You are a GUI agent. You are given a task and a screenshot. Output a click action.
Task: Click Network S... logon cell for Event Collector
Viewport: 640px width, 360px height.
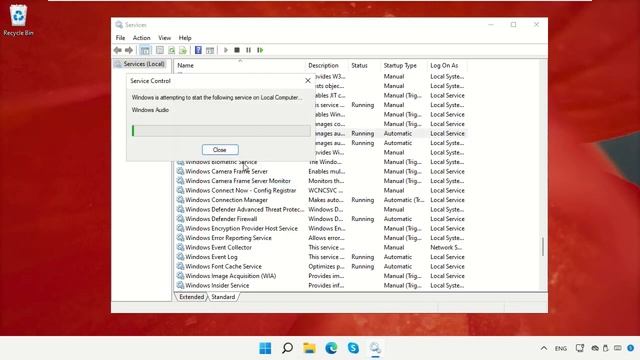click(x=446, y=247)
